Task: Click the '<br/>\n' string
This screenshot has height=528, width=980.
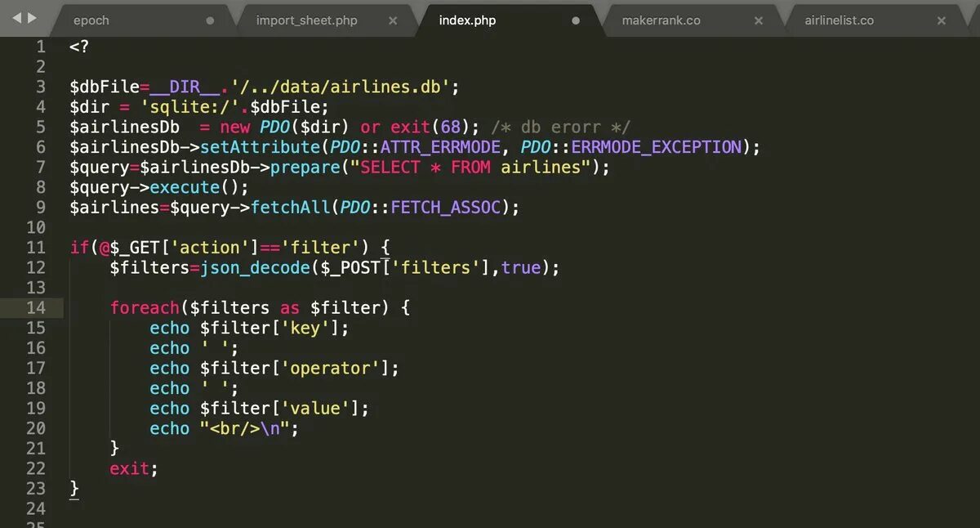Action: [245, 428]
